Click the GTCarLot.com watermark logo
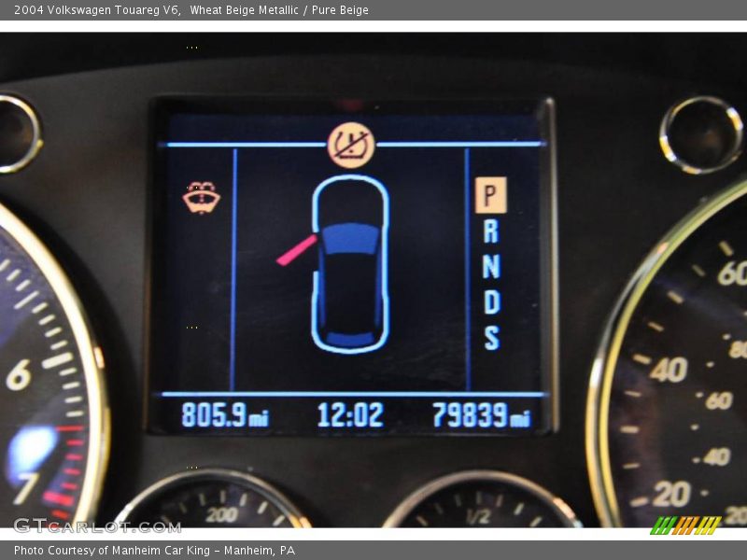747x560 pixels. point(97,526)
